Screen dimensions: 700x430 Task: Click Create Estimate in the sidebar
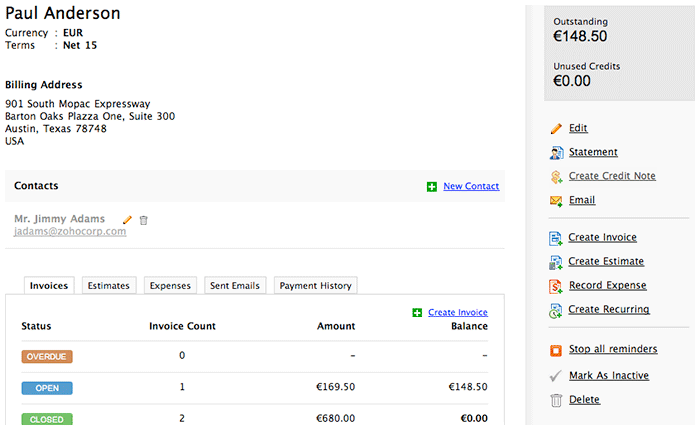tap(607, 262)
